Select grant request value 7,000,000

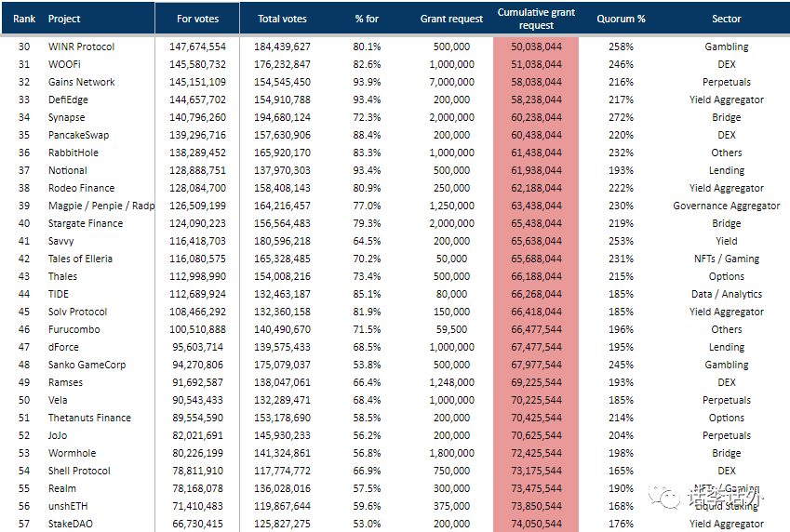point(451,82)
